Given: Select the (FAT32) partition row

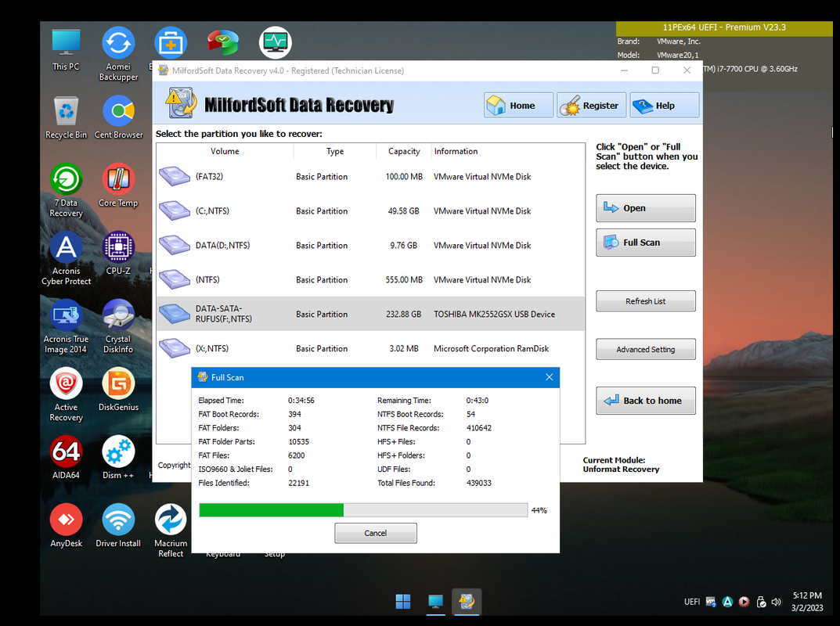Looking at the screenshot, I should (x=371, y=176).
